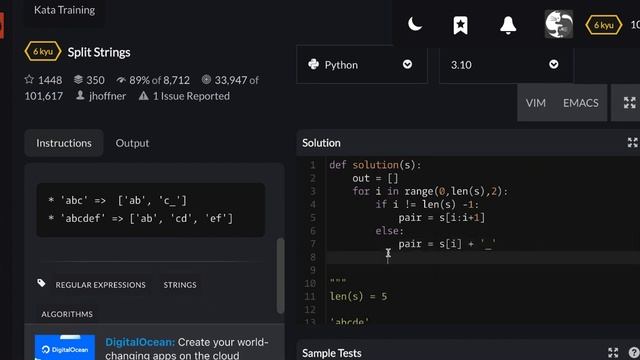The image size is (640, 360).
Task: Click the 6 kyu rank badge in header
Action: tap(604, 25)
